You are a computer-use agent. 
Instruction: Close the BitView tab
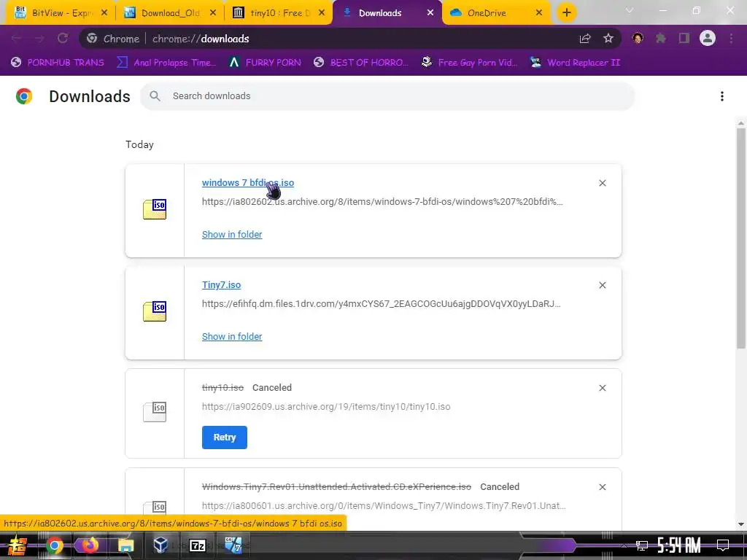point(104,13)
